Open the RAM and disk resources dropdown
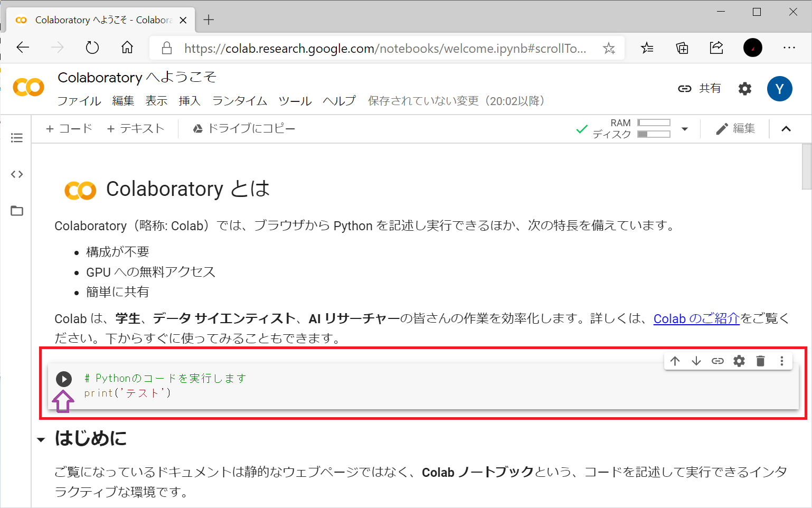Image resolution: width=812 pixels, height=508 pixels. tap(685, 128)
